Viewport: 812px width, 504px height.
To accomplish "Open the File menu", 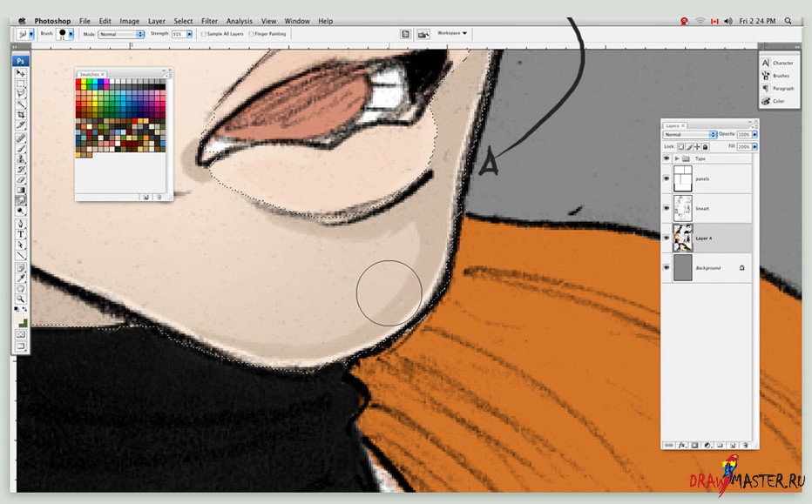I will (85, 21).
